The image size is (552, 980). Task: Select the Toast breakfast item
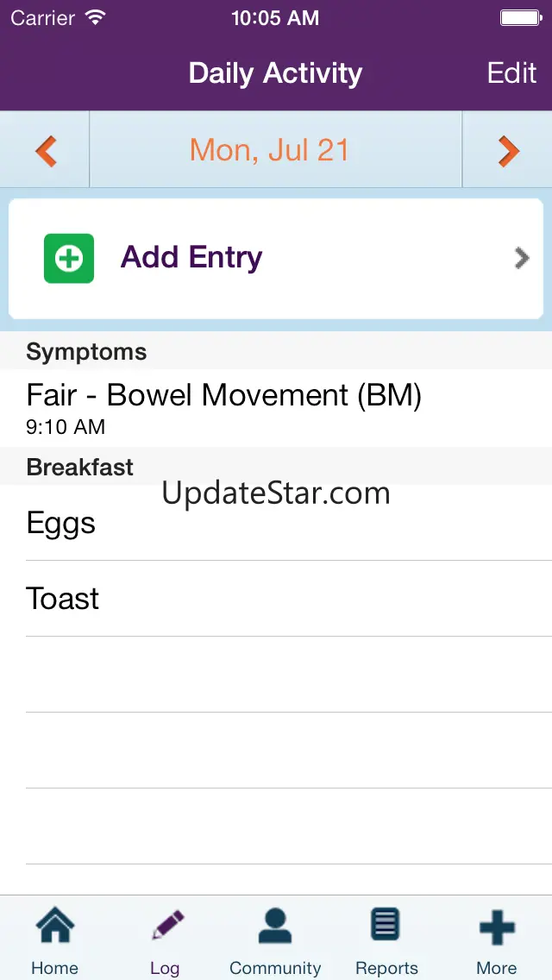click(276, 599)
